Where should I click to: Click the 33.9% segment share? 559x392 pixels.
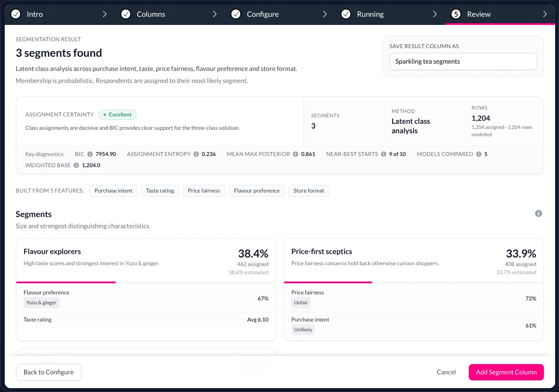click(x=521, y=254)
